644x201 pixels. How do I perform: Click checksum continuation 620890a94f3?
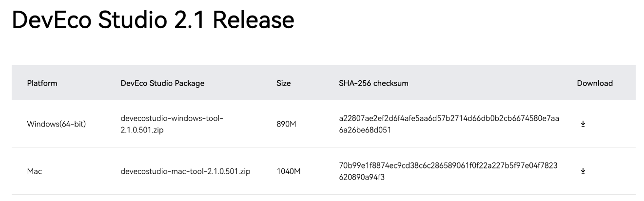(362, 177)
